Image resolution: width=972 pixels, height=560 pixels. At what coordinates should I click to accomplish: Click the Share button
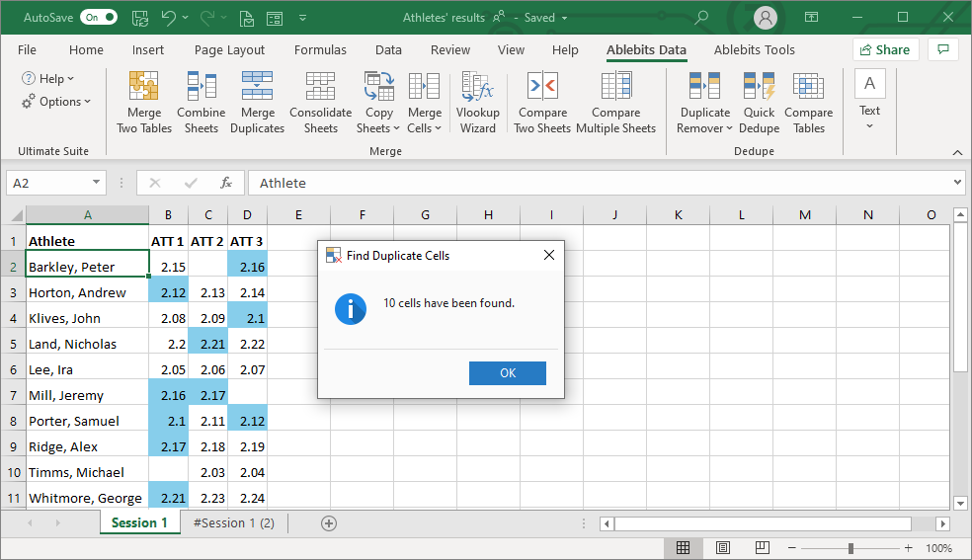pos(885,49)
